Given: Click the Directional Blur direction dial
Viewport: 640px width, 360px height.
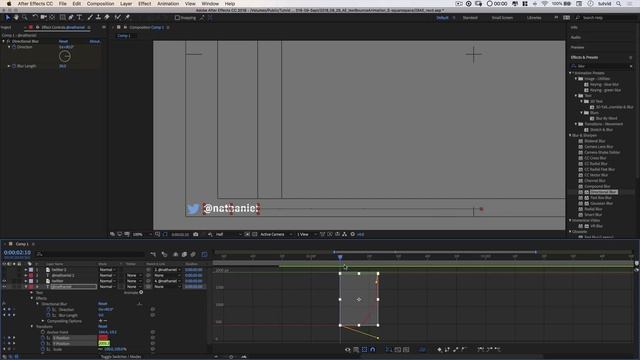Looking at the screenshot, I should 65,56.
